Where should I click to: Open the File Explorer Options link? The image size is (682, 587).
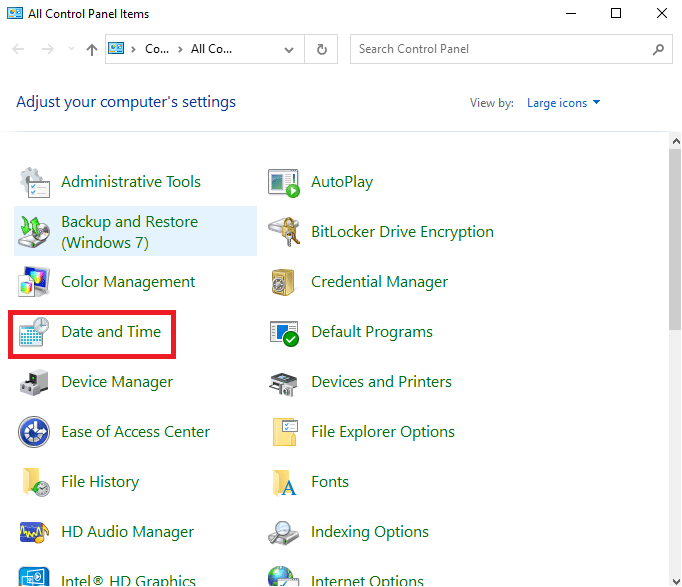pos(382,432)
